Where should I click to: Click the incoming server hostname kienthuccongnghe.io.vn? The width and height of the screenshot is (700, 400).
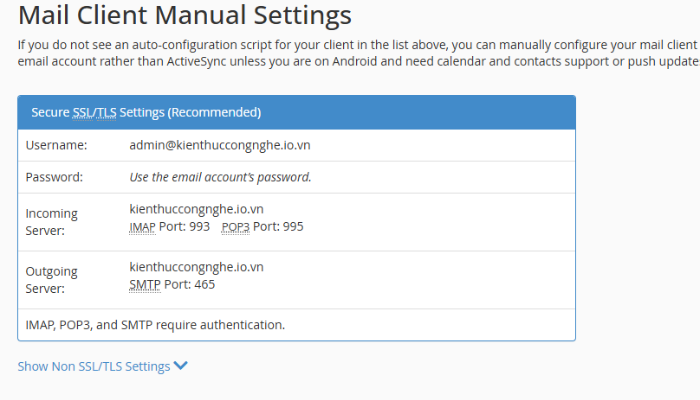tap(196, 210)
